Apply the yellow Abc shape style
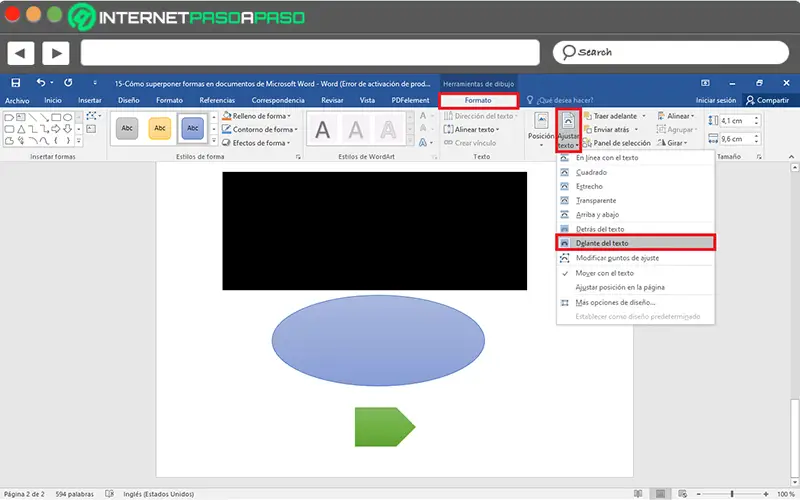The height and width of the screenshot is (500, 800). pyautogui.click(x=160, y=128)
